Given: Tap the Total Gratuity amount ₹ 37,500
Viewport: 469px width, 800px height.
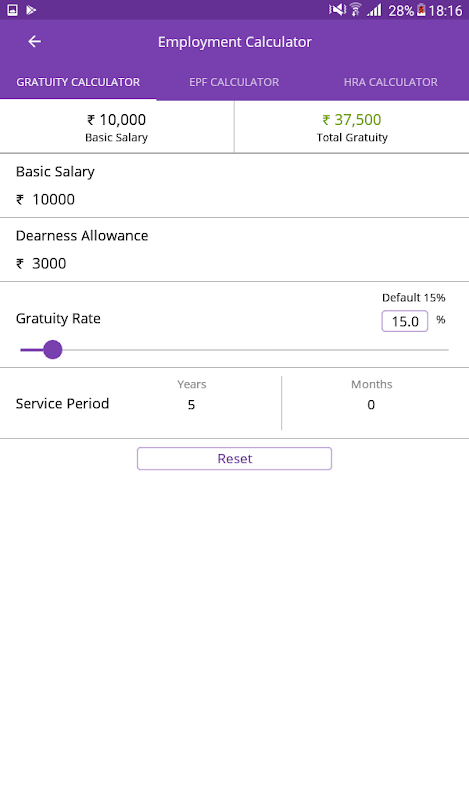Looking at the screenshot, I should coord(352,120).
